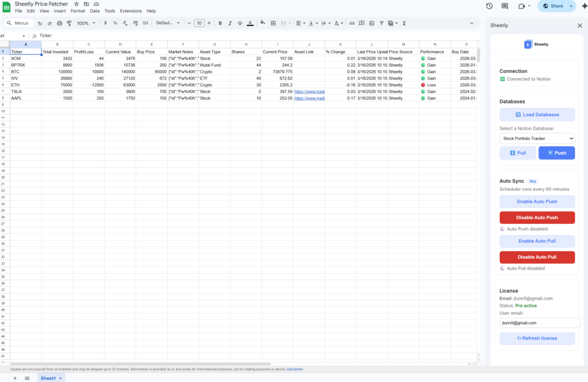
Task: Click the insert chart icon
Action: tap(372, 24)
